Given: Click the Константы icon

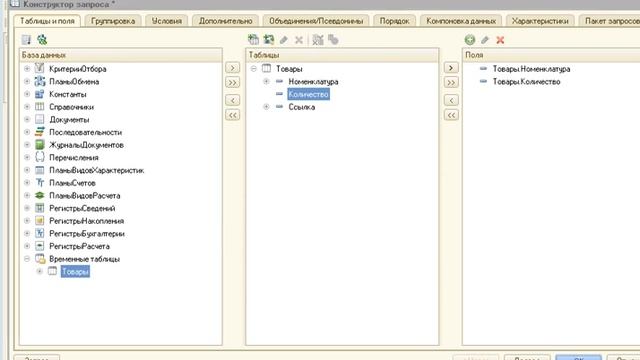Looking at the screenshot, I should [40, 94].
